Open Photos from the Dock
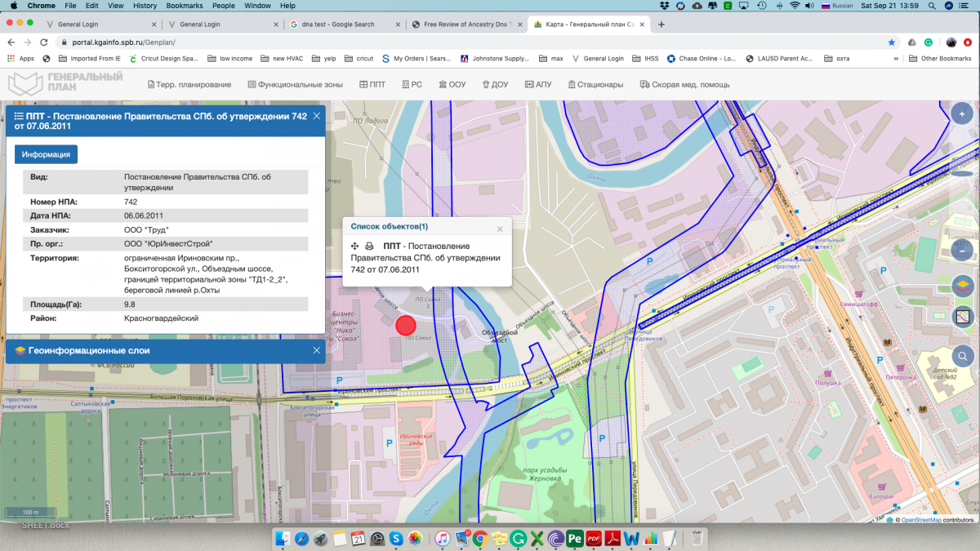This screenshot has width=980, height=551. (x=415, y=539)
